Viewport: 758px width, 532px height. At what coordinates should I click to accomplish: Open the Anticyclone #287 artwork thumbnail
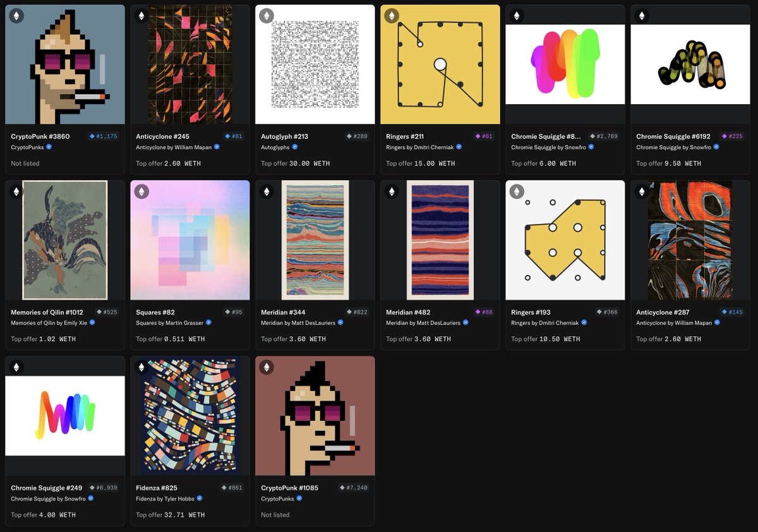pyautogui.click(x=690, y=240)
